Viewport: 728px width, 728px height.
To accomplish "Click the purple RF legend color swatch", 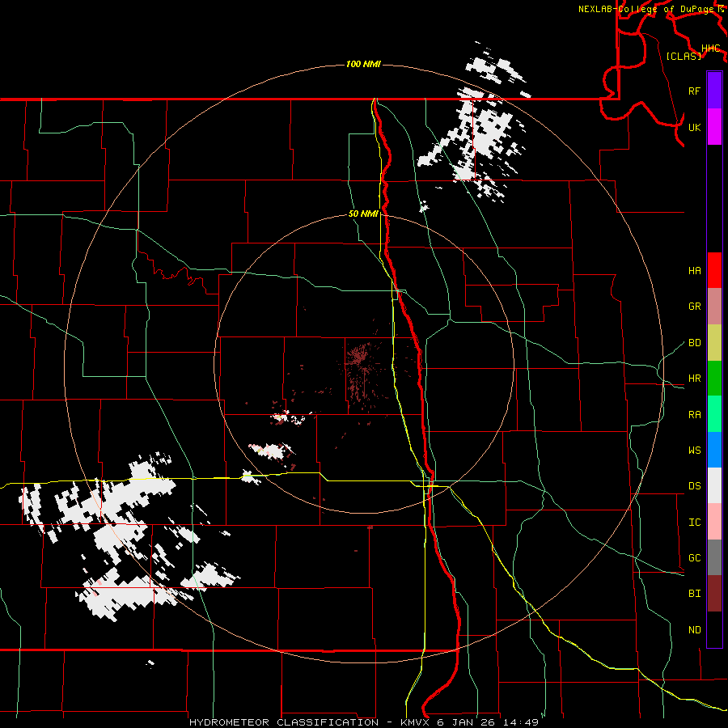I will [x=714, y=91].
